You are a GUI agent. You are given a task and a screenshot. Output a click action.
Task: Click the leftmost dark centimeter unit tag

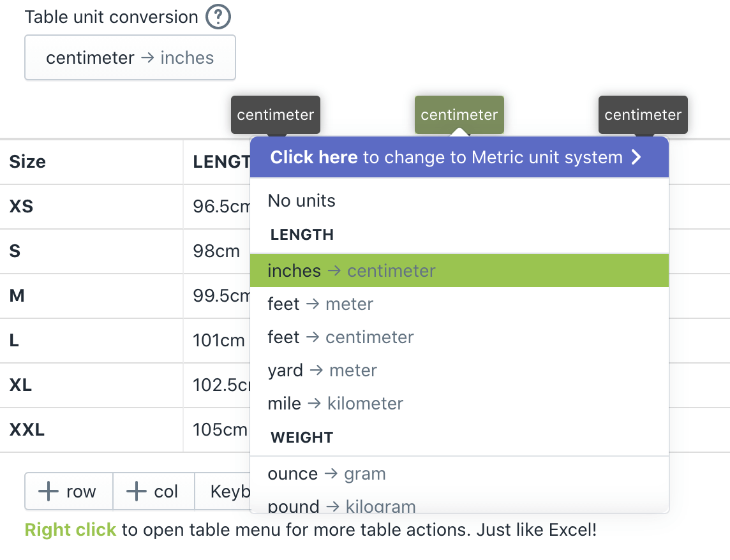(x=275, y=115)
